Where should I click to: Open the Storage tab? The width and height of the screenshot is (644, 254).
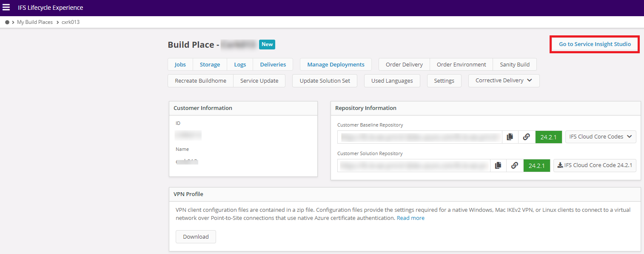pos(210,64)
